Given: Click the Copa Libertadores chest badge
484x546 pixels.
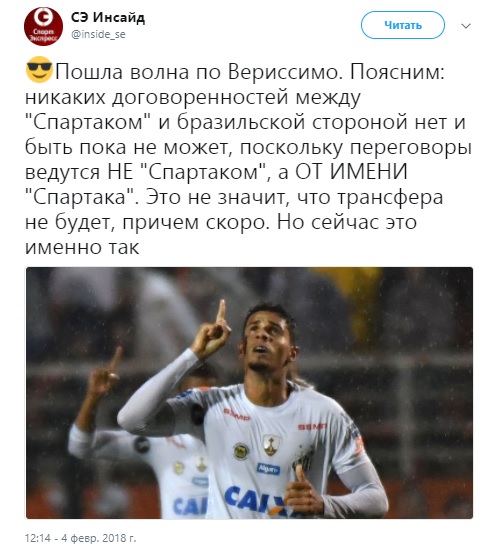Looking at the screenshot, I should click(271, 445).
